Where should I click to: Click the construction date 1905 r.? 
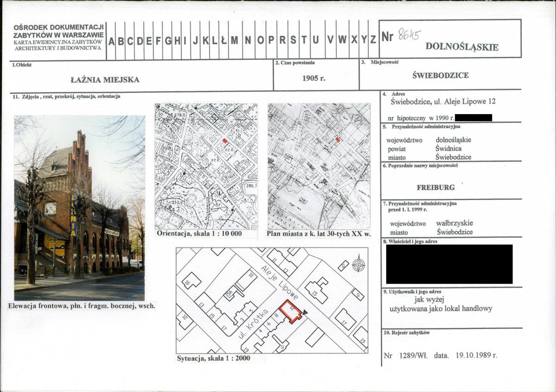[314, 78]
